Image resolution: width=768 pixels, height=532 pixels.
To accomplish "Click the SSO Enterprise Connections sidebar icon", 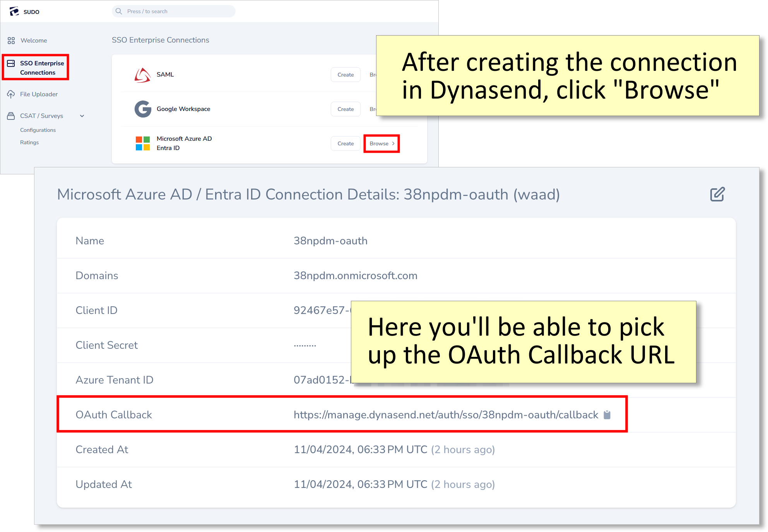I will 11,64.
